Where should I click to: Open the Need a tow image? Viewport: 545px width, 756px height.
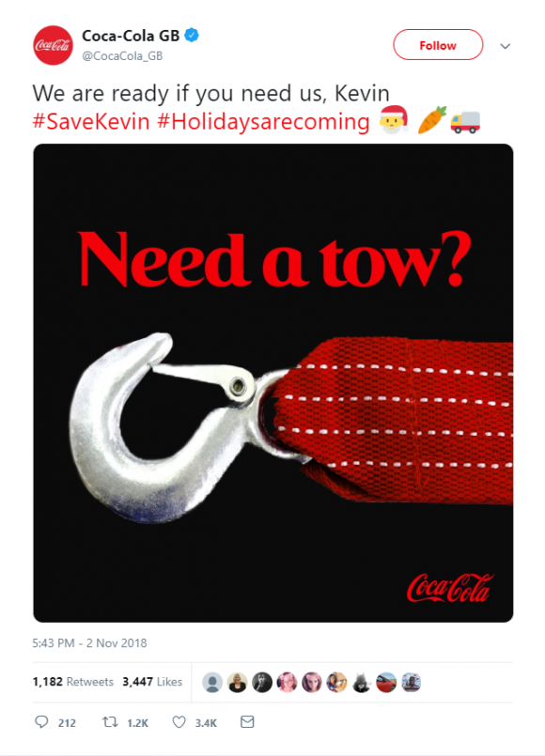point(273,383)
